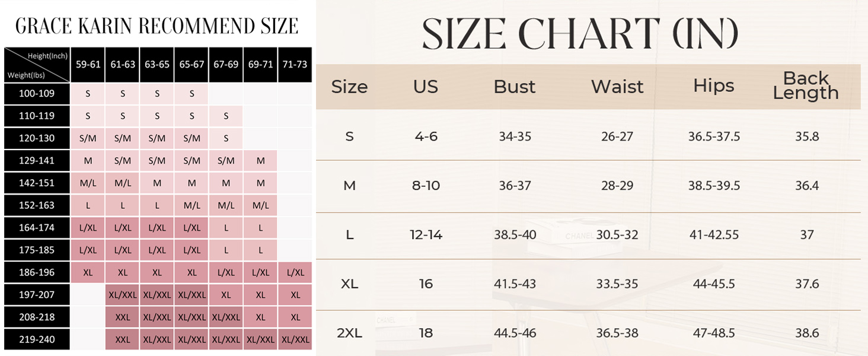Screen dimensions: 868x356
Task: Click the 41-42.55 hips measurement
Action: pyautogui.click(x=714, y=235)
